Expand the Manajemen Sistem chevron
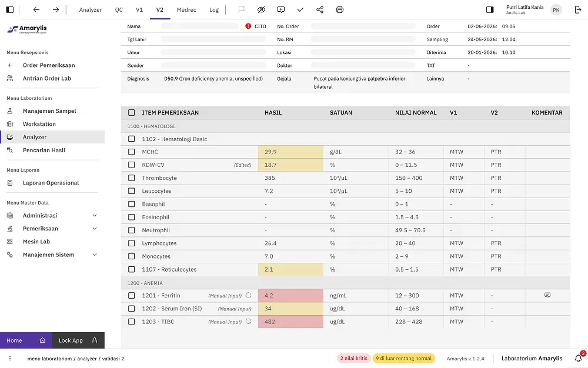This screenshot has height=368, width=588. 95,255
